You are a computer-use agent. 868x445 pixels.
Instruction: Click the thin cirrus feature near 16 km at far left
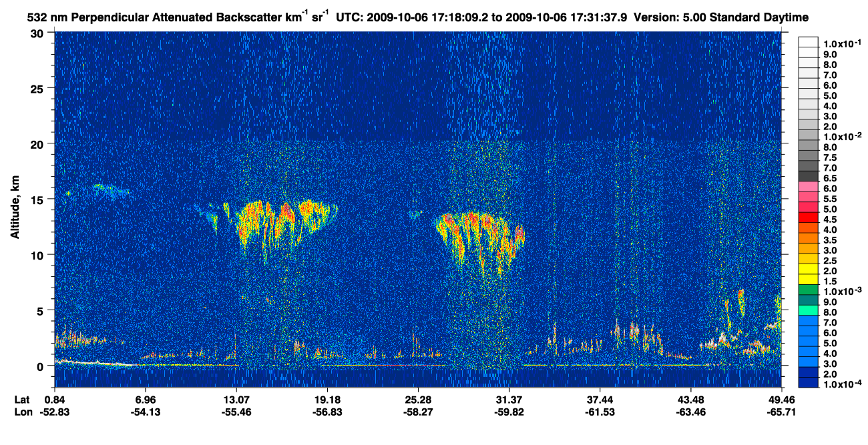click(111, 191)
